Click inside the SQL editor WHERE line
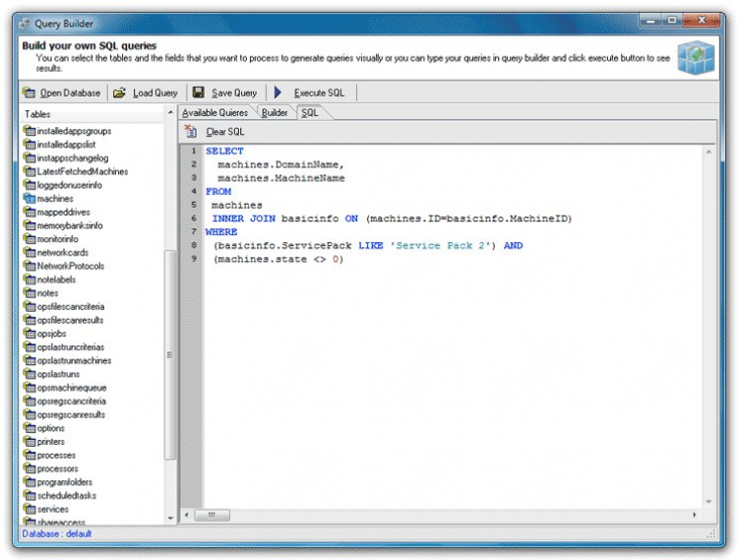 (x=222, y=232)
